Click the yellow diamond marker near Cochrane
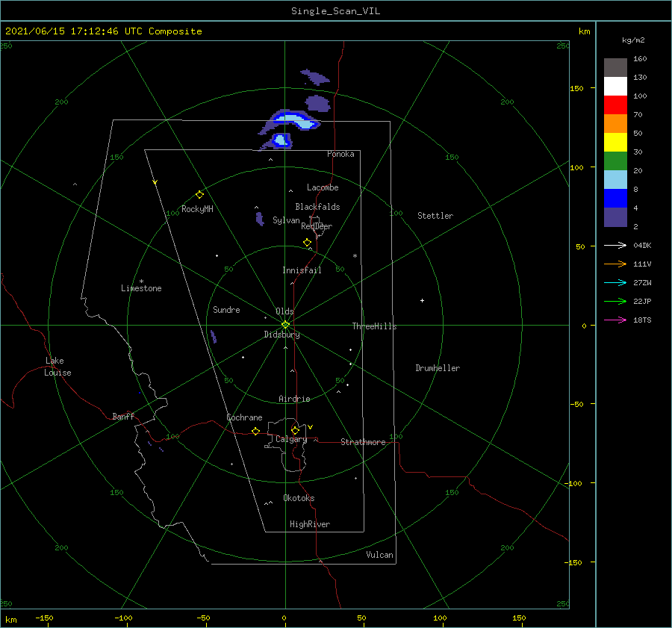Viewport: 672px width, 628px height. [x=256, y=431]
